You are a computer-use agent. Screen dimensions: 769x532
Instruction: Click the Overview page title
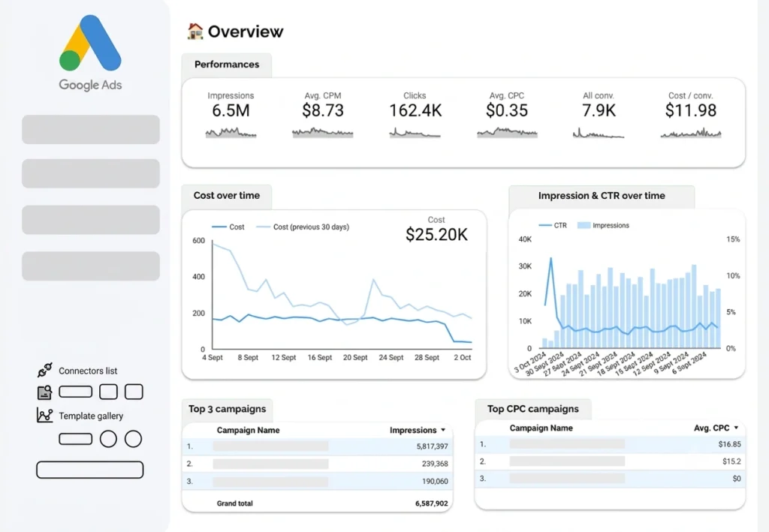(x=246, y=32)
